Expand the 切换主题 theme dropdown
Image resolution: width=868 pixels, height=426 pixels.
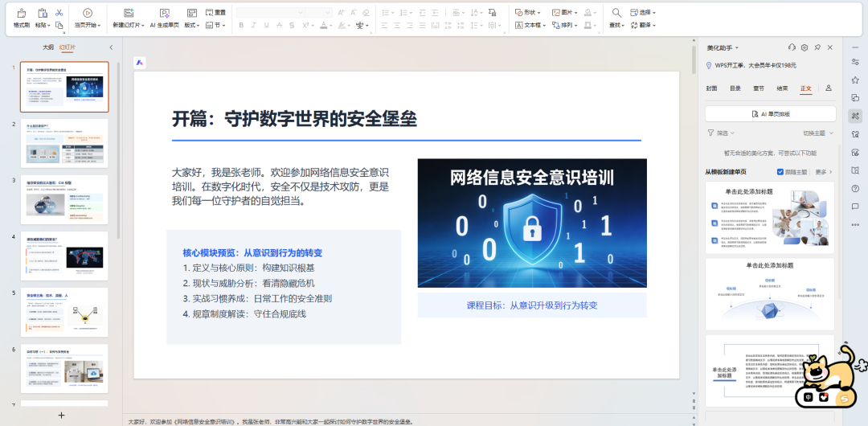pyautogui.click(x=818, y=133)
